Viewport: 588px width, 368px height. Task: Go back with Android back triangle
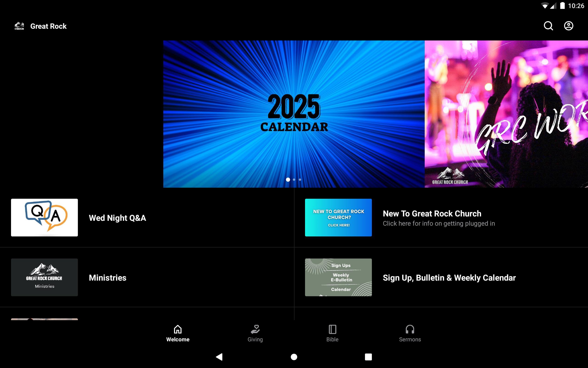coord(219,357)
